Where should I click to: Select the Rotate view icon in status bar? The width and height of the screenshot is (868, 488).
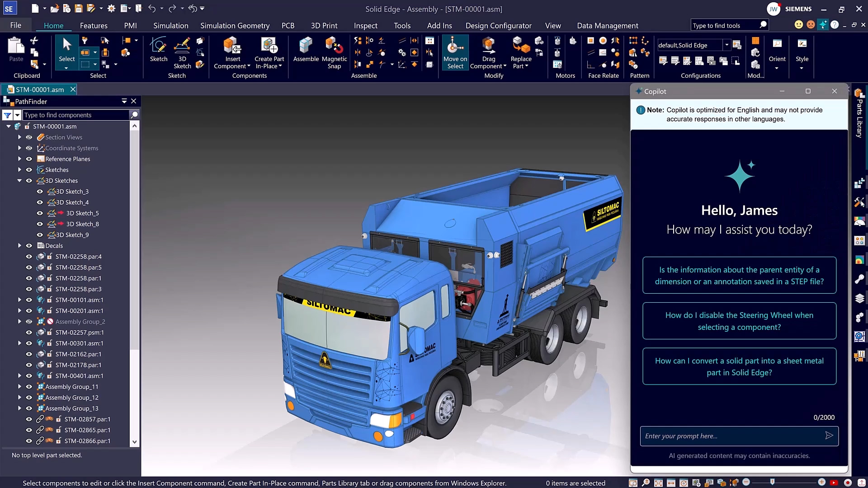[683, 483]
